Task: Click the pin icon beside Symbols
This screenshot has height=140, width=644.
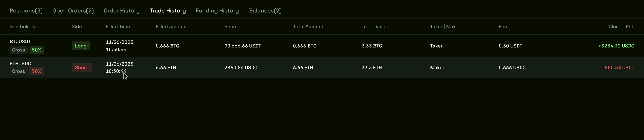Action: click(34, 26)
